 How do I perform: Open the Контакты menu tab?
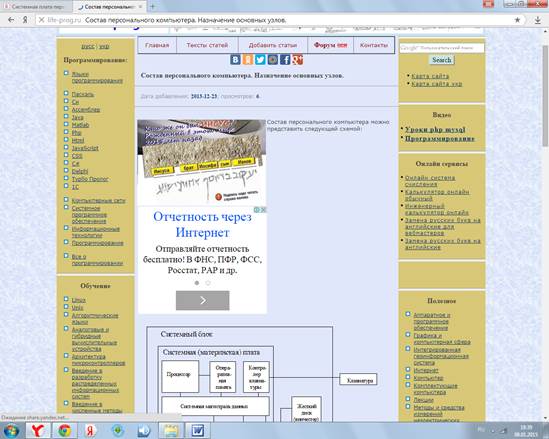click(374, 45)
